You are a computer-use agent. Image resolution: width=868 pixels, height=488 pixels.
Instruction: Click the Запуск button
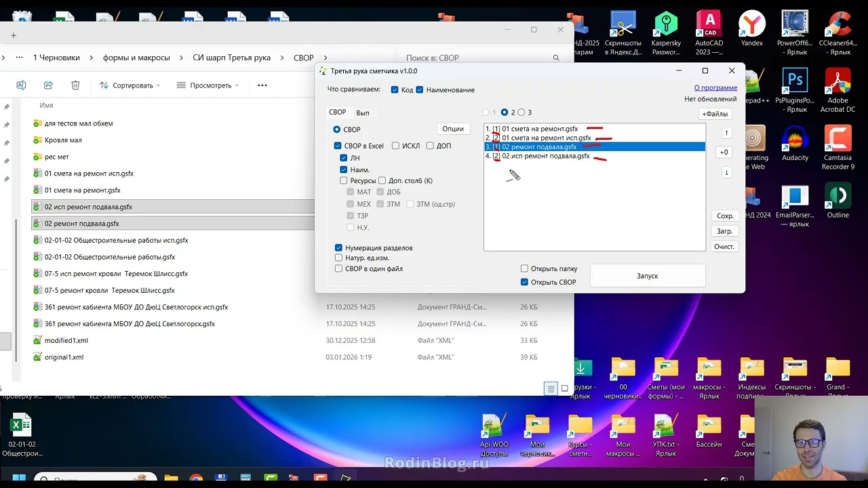pos(647,276)
